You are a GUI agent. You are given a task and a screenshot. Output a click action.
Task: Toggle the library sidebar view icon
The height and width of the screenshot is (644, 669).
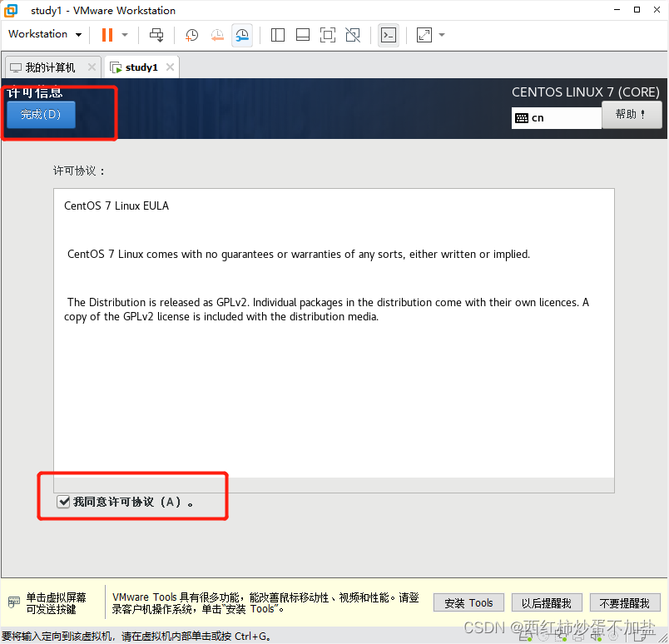click(277, 35)
